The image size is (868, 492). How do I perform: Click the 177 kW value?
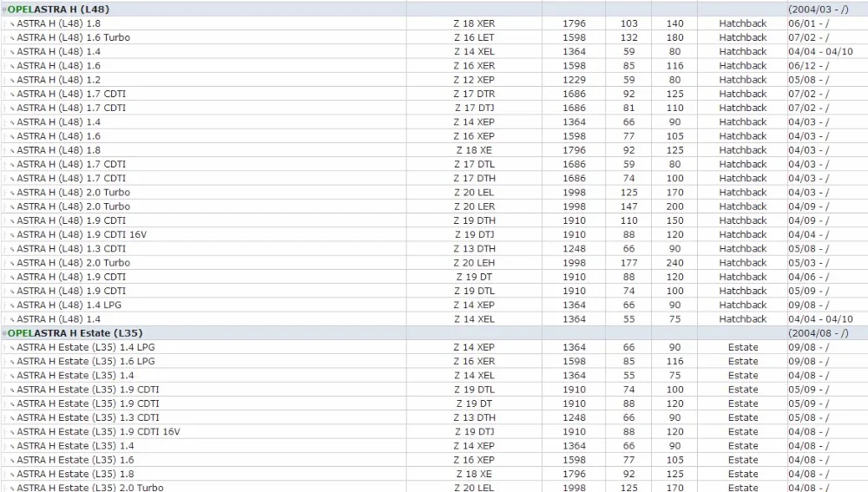click(628, 263)
